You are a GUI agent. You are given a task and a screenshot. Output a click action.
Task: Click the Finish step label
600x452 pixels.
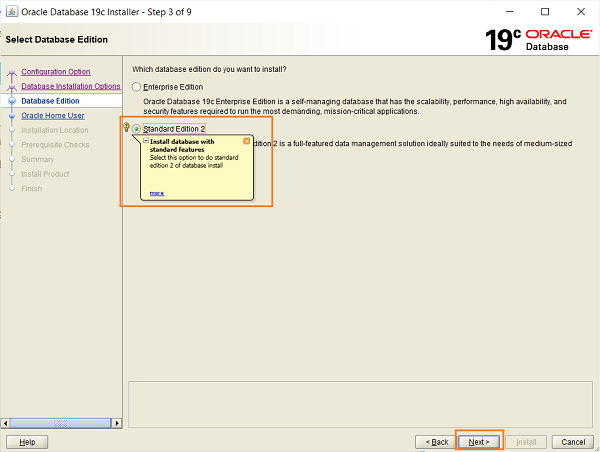pos(32,189)
